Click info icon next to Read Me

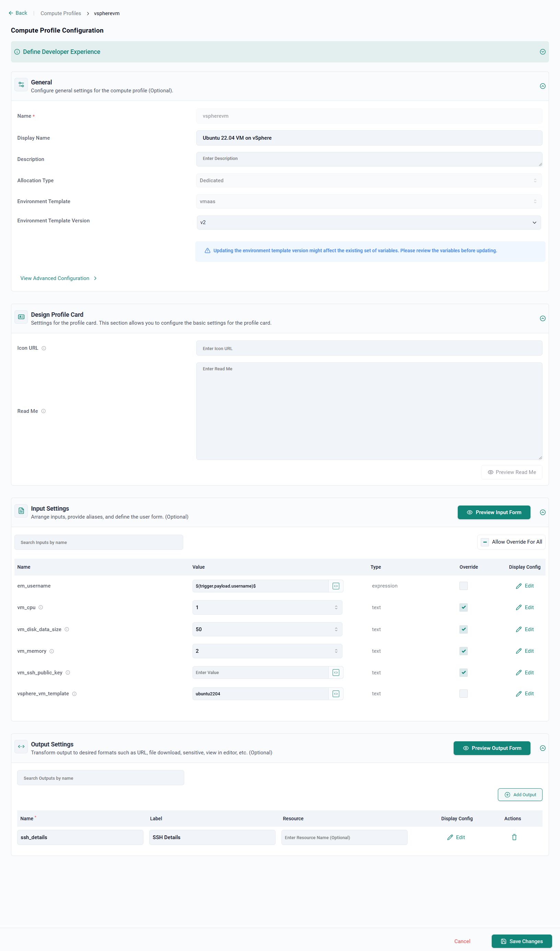43,411
